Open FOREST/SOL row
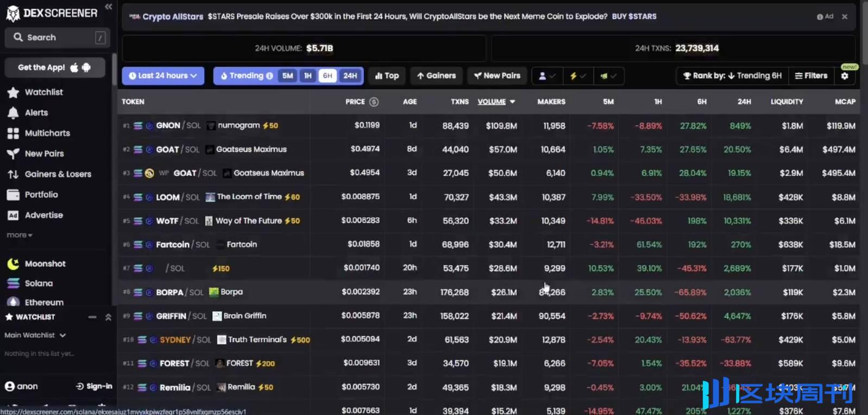The image size is (868, 415). 488,363
